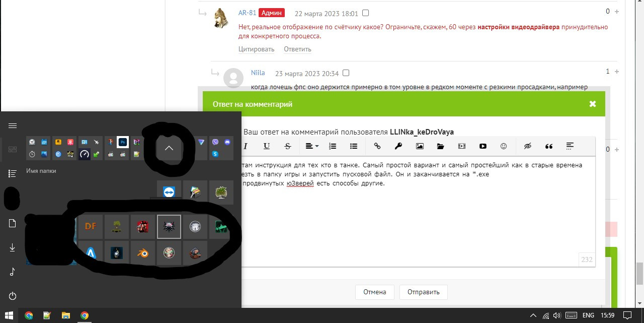
Task: Expand the Start menu hamburger
Action: click(13, 126)
